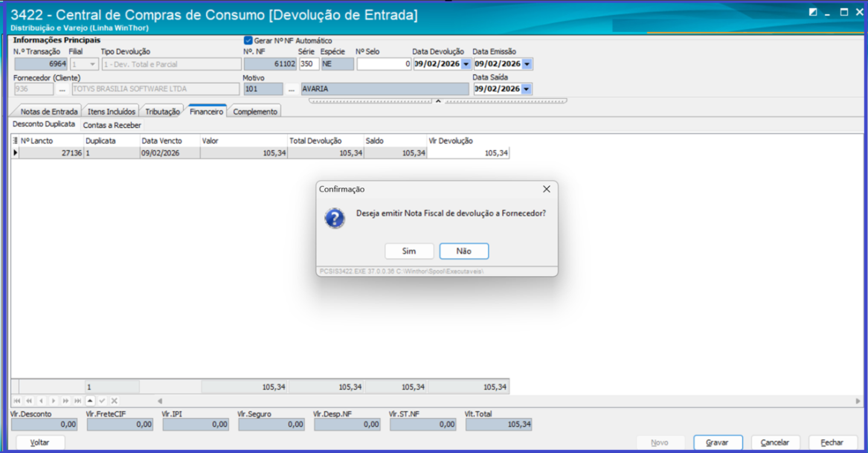Switch to Itens Incluídos tab

(112, 112)
